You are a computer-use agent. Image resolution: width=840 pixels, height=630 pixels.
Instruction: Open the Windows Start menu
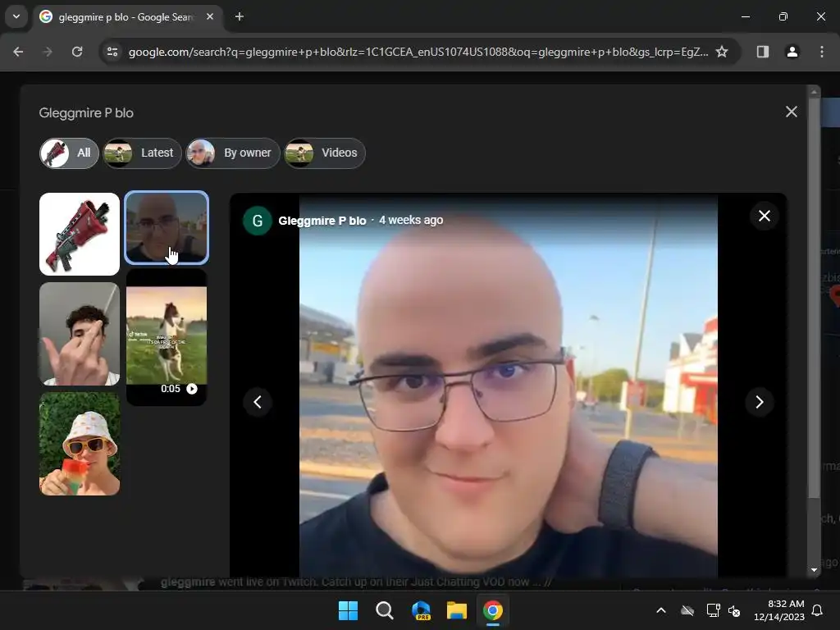click(348, 610)
